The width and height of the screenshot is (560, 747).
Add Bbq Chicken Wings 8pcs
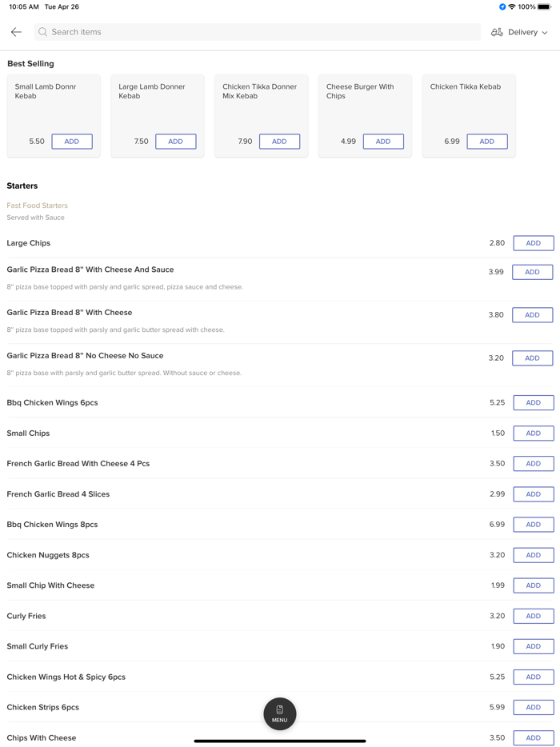pyautogui.click(x=534, y=525)
